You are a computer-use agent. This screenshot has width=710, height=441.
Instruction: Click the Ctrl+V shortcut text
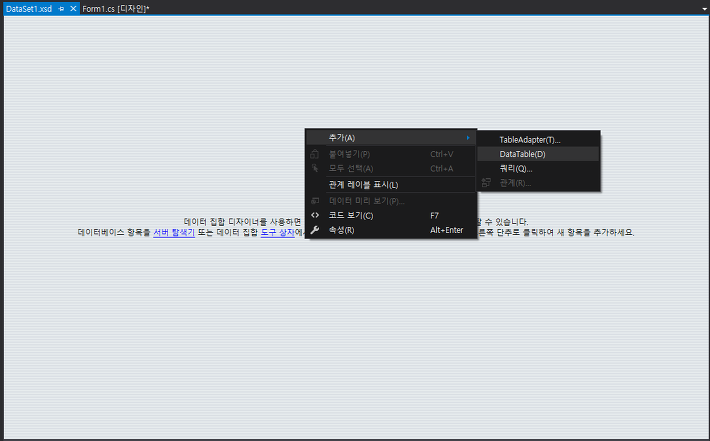coord(441,154)
